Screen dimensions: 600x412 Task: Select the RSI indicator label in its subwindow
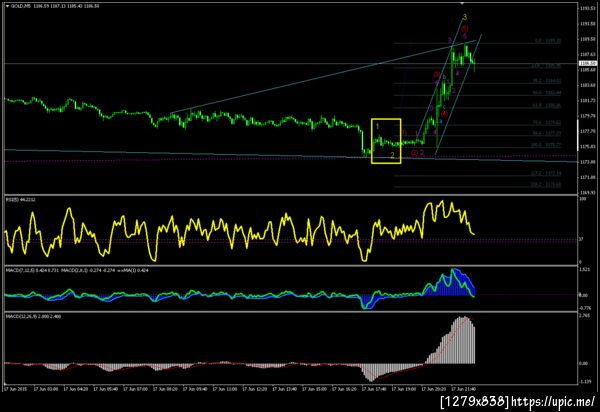click(x=20, y=199)
